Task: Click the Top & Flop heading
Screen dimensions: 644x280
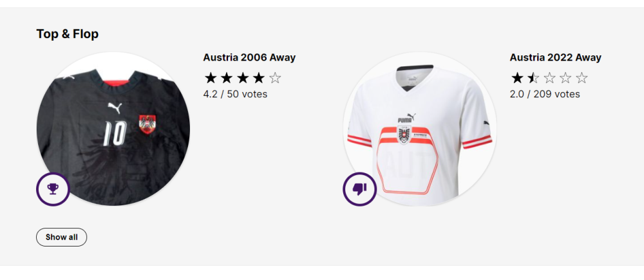Action: [68, 34]
